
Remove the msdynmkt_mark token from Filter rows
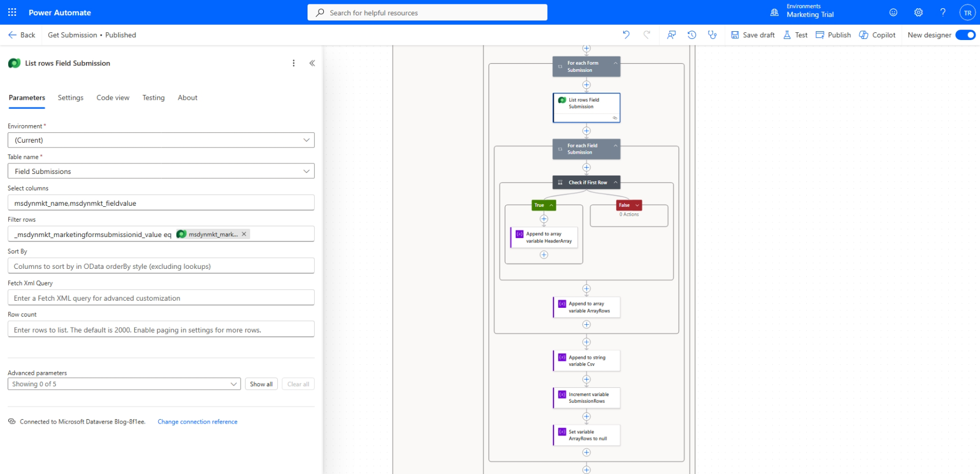click(244, 234)
